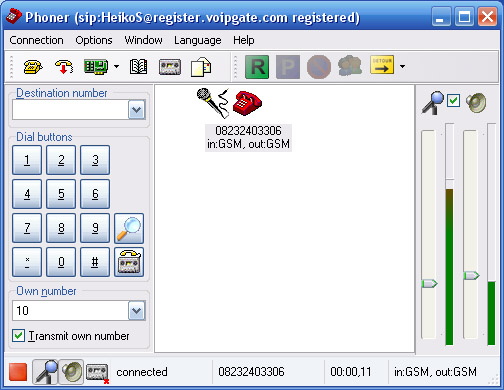The height and width of the screenshot is (390, 504).
Task: Select call label 08232403306 in call pane
Action: (248, 131)
